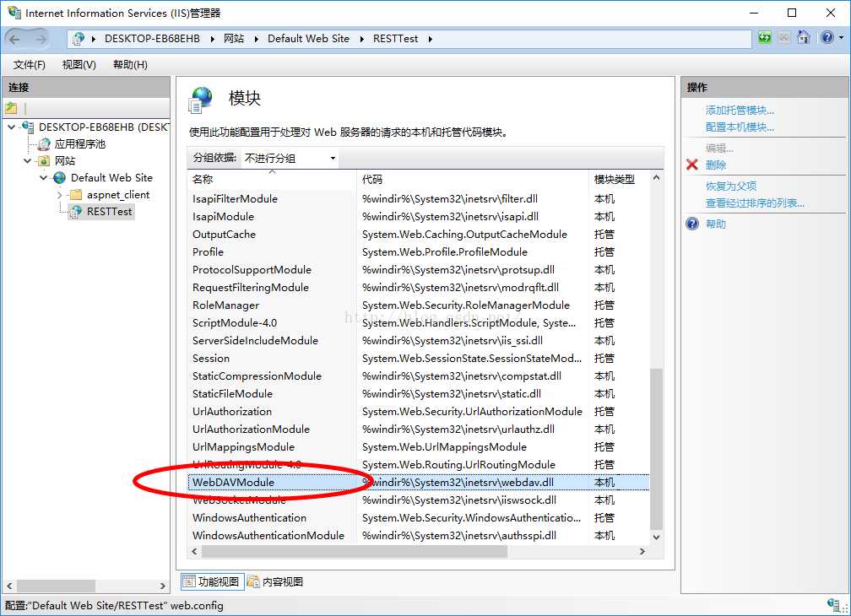Click the module list vertical scrollbar thumb
851x616 pixels.
(x=656, y=448)
